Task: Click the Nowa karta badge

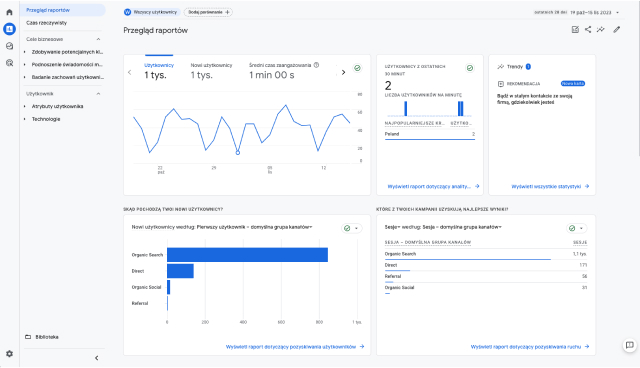Action: (573, 84)
